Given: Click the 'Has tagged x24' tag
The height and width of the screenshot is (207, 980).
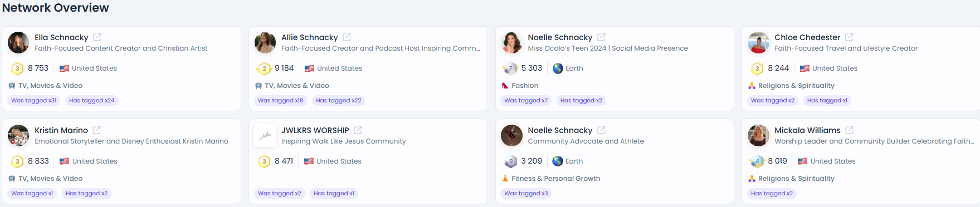Looking at the screenshot, I should (92, 101).
